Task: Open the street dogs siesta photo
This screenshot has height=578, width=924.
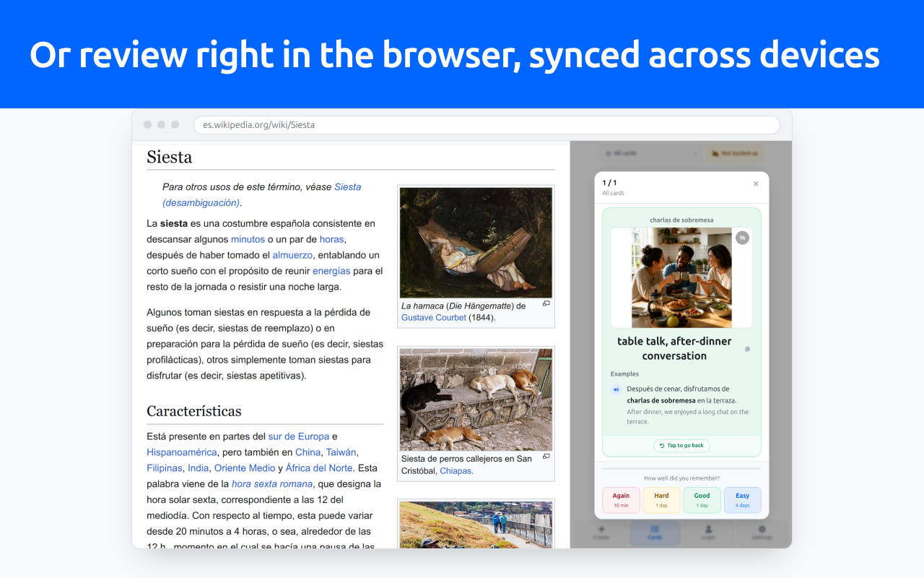Action: 476,400
